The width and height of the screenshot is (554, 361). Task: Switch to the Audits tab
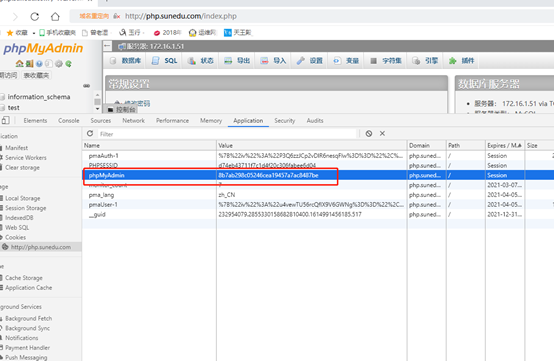(315, 120)
